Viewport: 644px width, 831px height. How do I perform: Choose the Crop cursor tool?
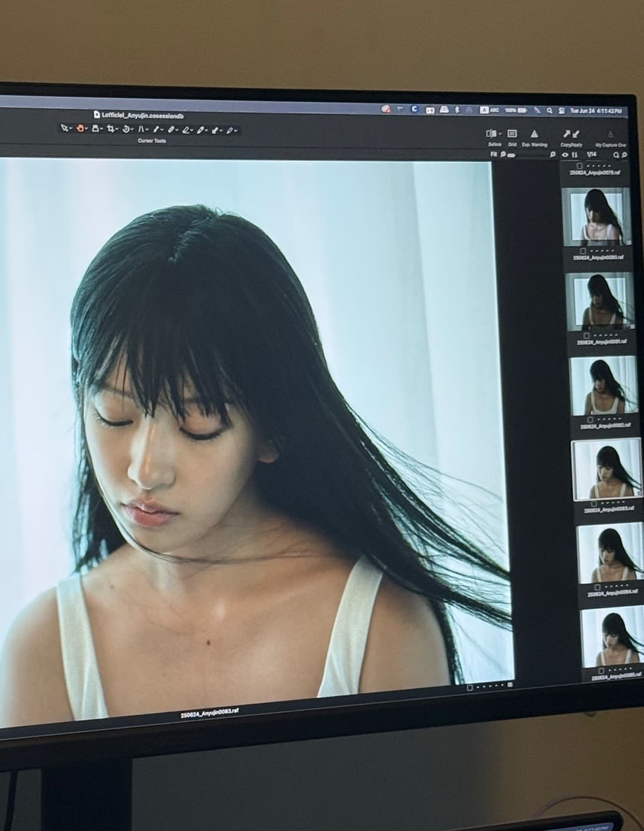(110, 129)
